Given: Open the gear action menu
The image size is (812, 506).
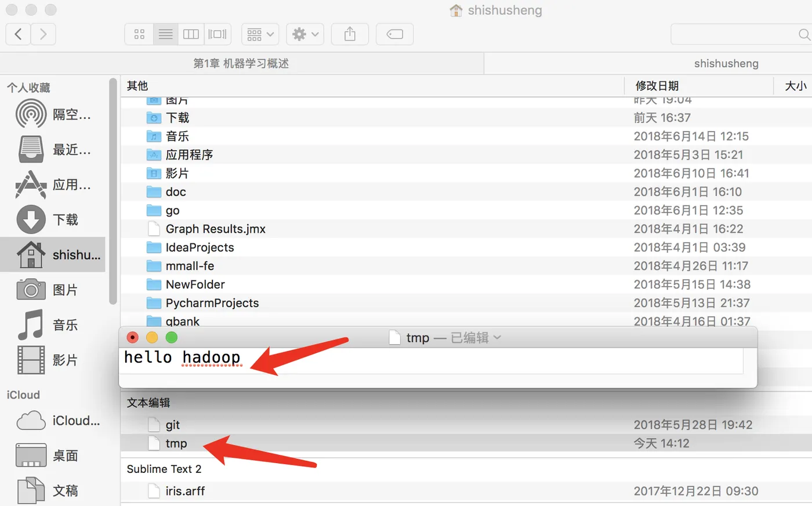Looking at the screenshot, I should click(x=306, y=34).
